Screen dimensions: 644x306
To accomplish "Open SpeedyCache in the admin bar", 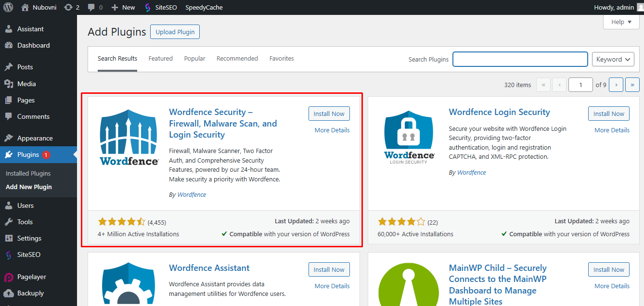I will click(x=204, y=7).
